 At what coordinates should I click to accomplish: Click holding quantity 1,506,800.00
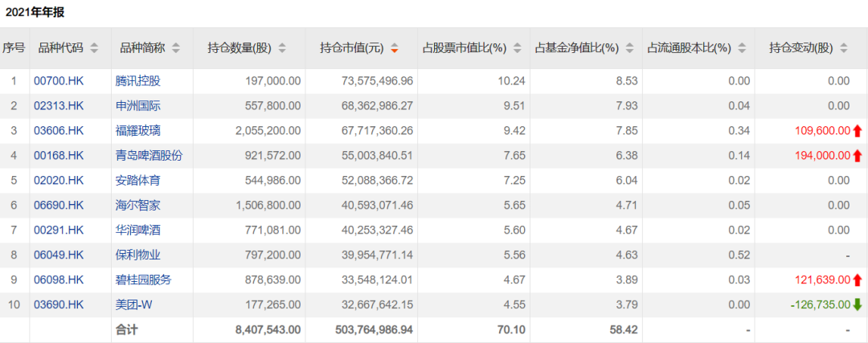click(x=268, y=206)
